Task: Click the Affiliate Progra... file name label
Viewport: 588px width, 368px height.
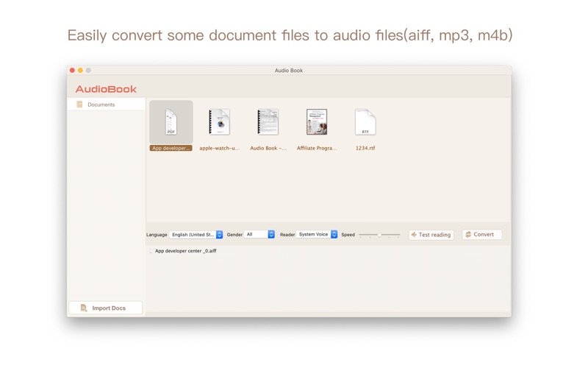Action: tap(317, 148)
